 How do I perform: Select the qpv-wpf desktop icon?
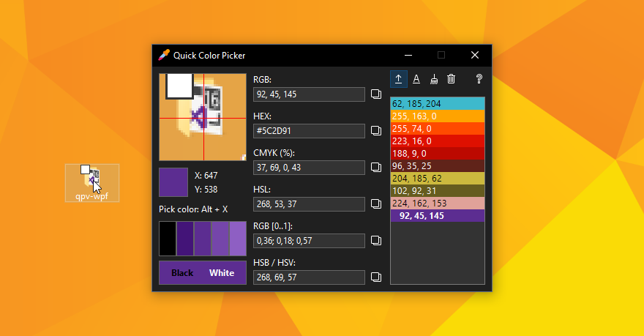(x=92, y=182)
